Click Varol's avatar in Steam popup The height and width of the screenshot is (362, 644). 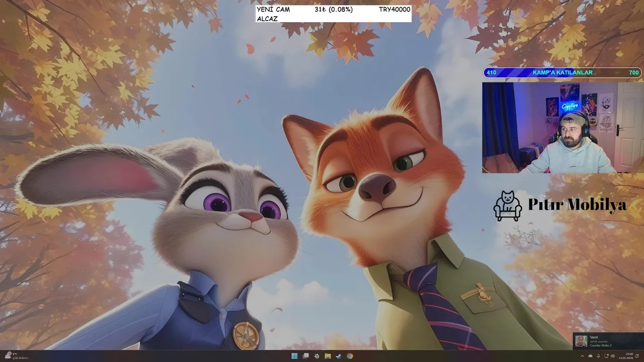click(x=581, y=341)
